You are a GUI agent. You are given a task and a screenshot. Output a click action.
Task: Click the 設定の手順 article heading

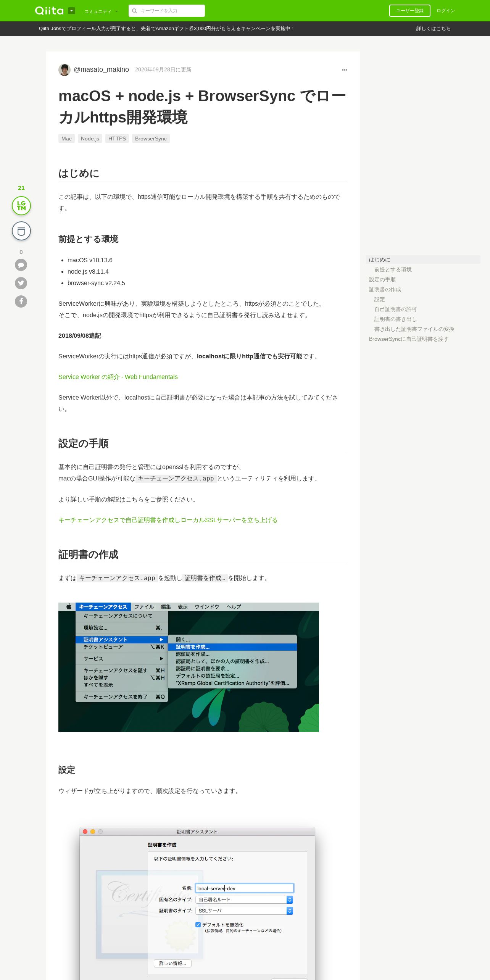pyautogui.click(x=83, y=443)
